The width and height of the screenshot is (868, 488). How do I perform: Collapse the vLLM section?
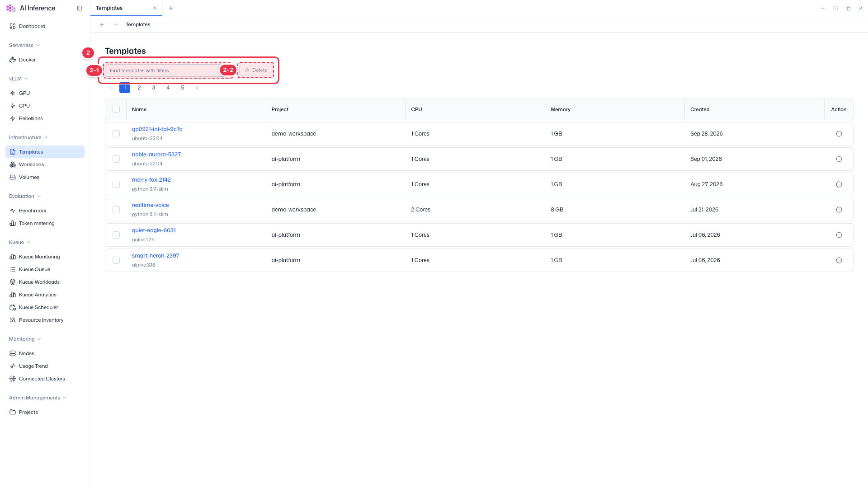19,79
